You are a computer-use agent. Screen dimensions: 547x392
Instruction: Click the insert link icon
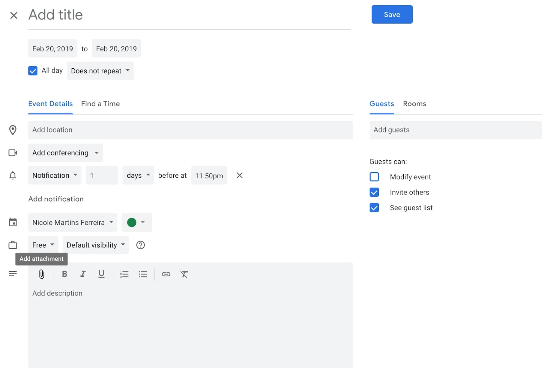point(166,274)
